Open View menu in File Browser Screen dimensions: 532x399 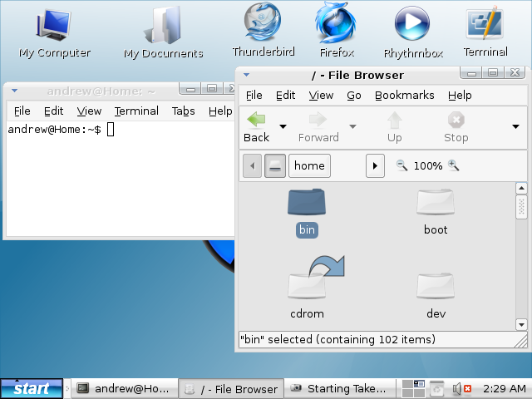coord(321,96)
